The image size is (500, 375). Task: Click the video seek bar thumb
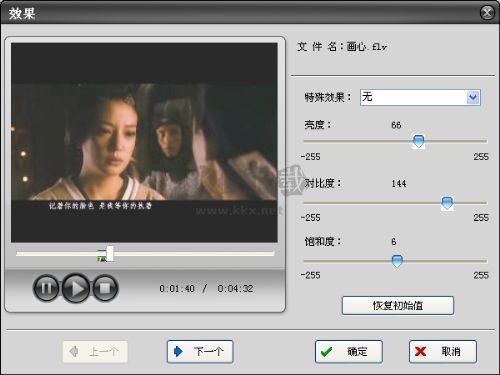pos(110,254)
